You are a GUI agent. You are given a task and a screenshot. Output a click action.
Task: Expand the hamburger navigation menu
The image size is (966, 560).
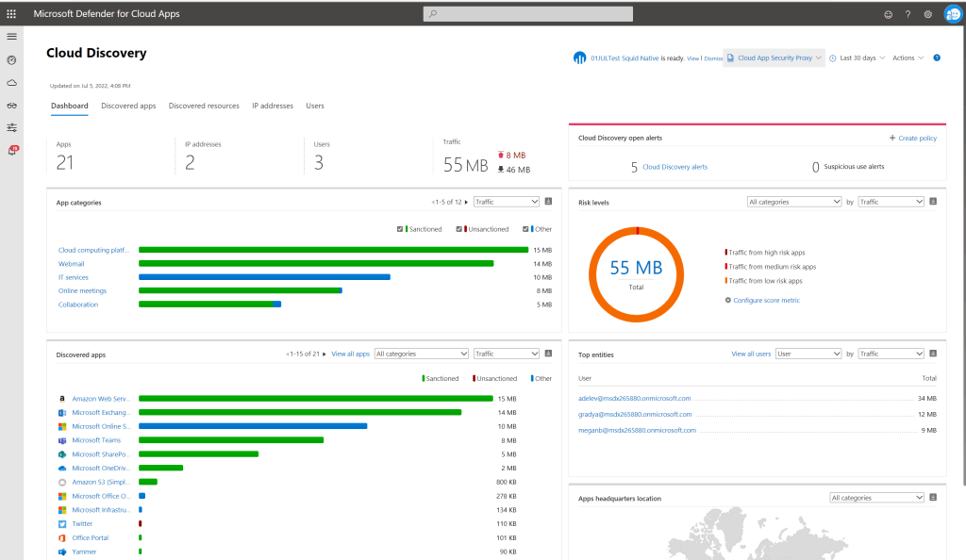pyautogui.click(x=11, y=36)
